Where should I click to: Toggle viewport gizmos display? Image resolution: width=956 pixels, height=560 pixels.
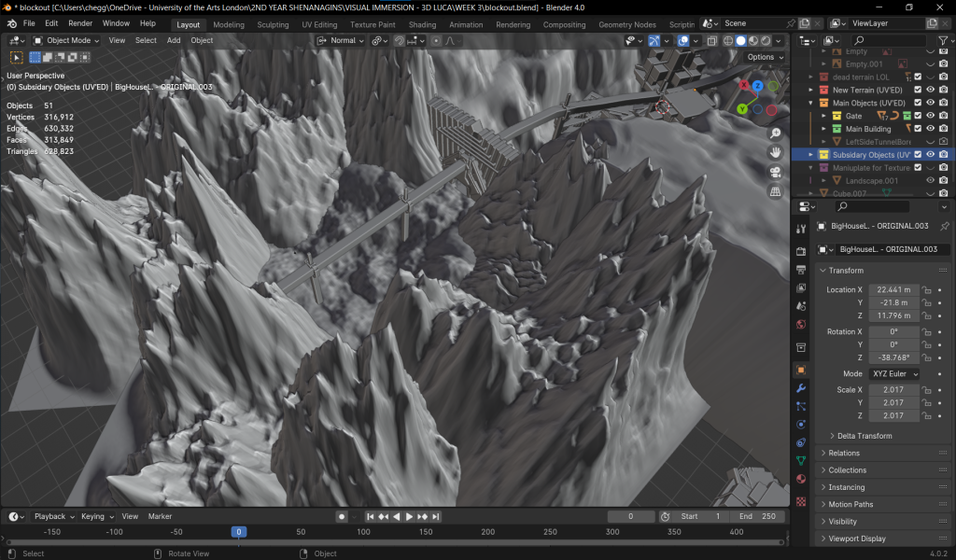(x=654, y=40)
